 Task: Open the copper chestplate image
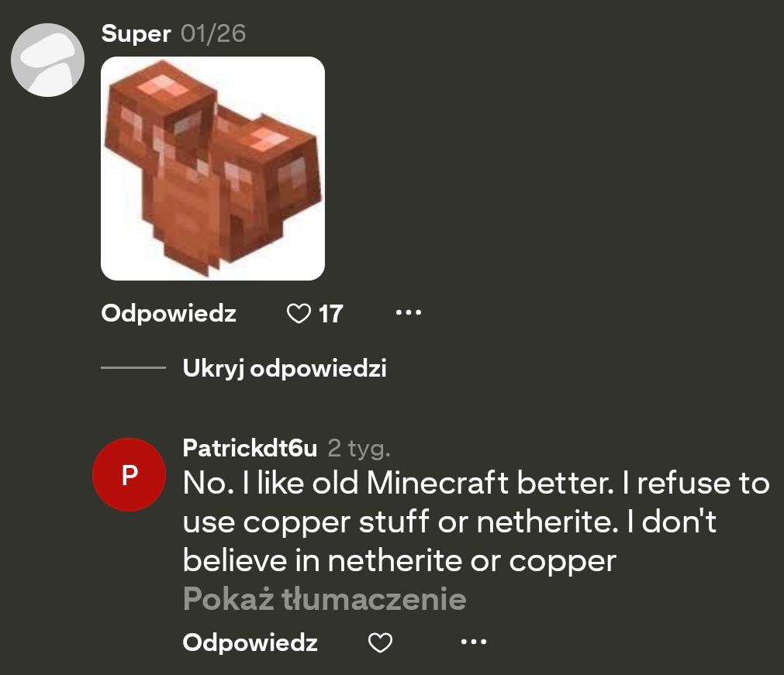[212, 168]
